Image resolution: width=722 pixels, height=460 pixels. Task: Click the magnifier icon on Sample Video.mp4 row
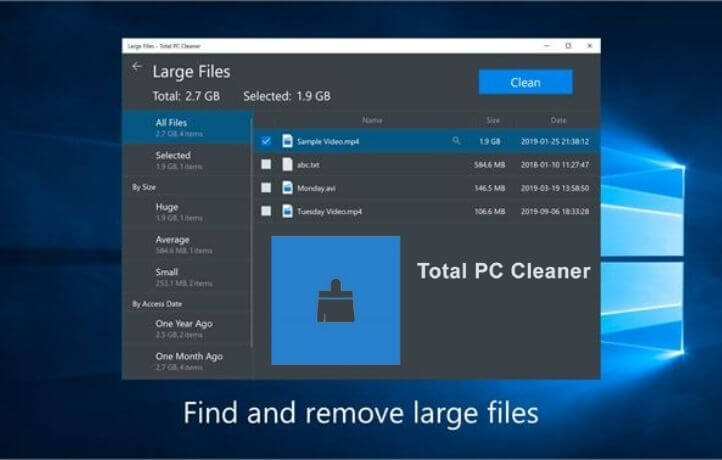[457, 141]
